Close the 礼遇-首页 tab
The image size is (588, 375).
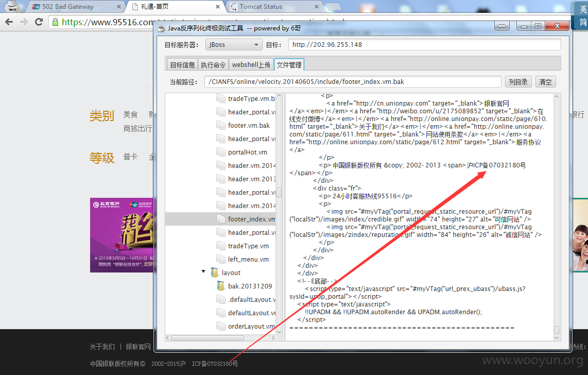pyautogui.click(x=217, y=7)
